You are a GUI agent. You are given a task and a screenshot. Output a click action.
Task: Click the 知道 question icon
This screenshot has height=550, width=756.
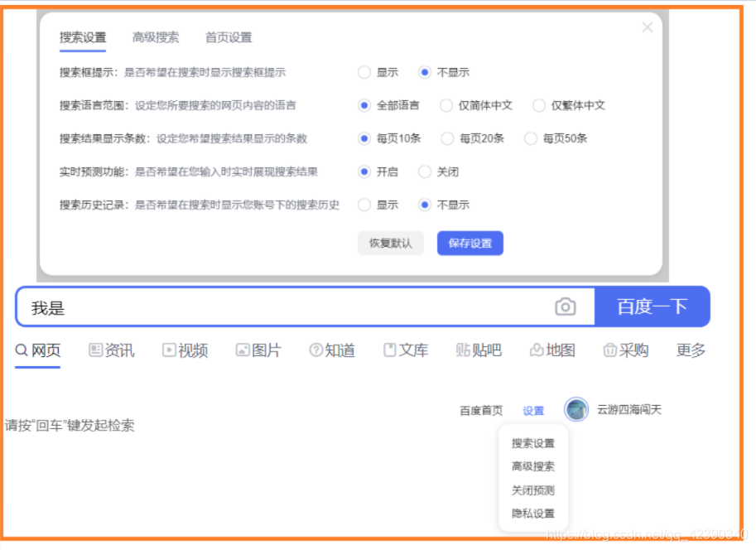315,350
